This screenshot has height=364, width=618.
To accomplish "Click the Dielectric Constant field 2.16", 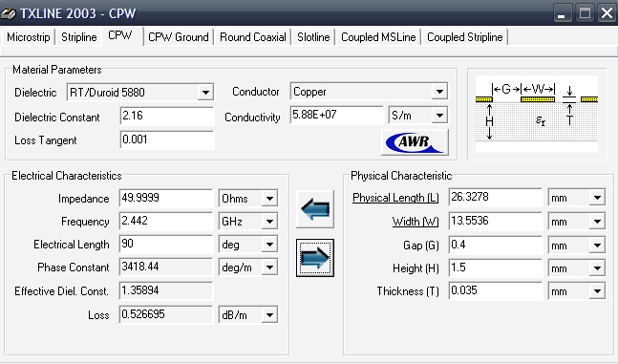I will tap(167, 117).
